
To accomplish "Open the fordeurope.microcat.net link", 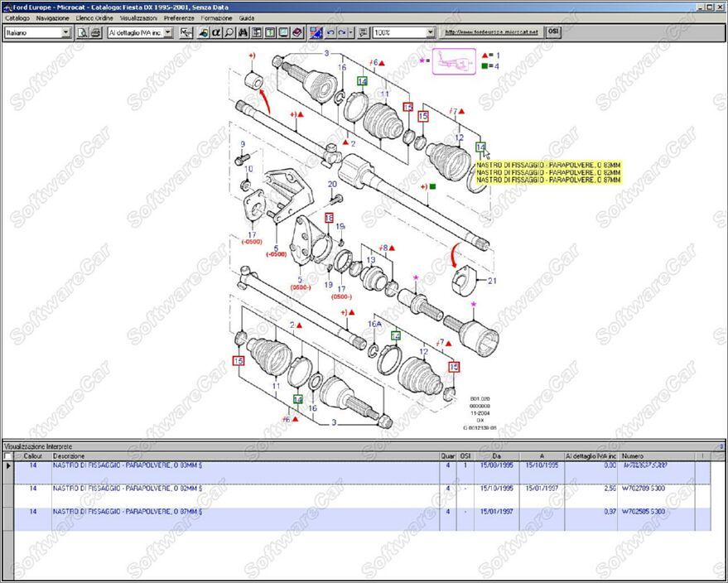I will [x=492, y=32].
